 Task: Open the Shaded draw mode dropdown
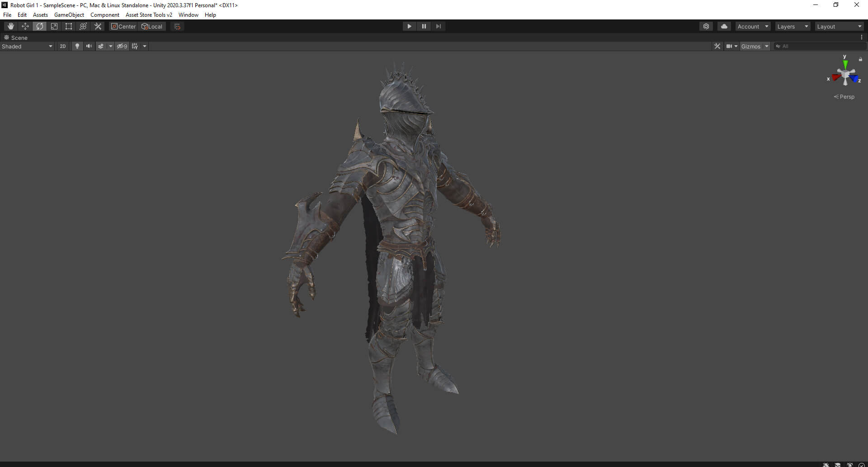[27, 46]
